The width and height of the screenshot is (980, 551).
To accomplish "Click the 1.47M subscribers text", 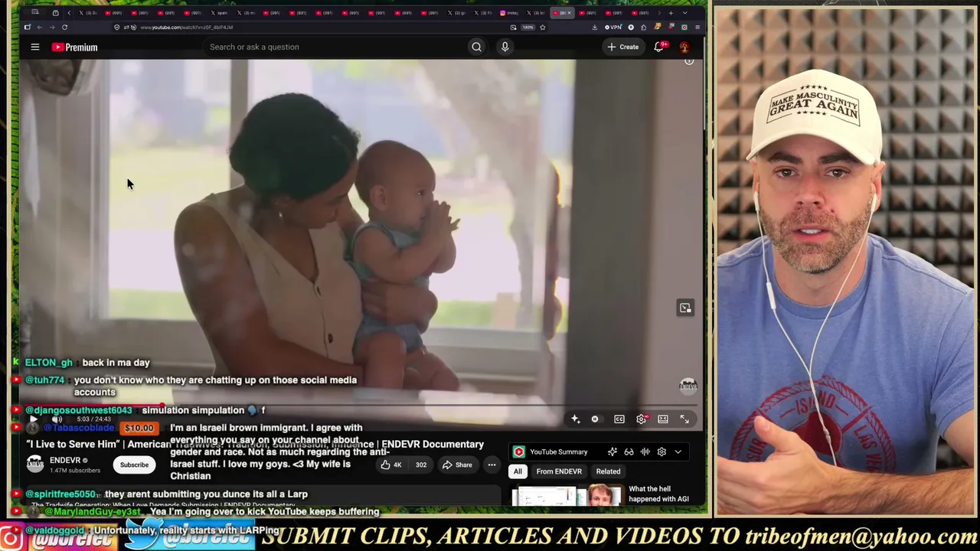I will pyautogui.click(x=74, y=470).
